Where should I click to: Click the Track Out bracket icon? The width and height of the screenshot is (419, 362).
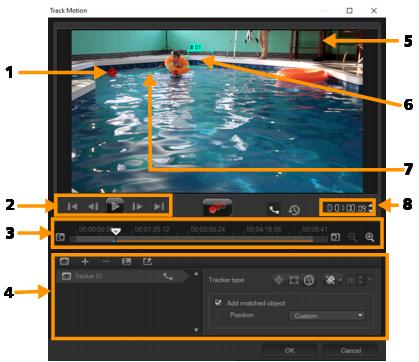335,237
